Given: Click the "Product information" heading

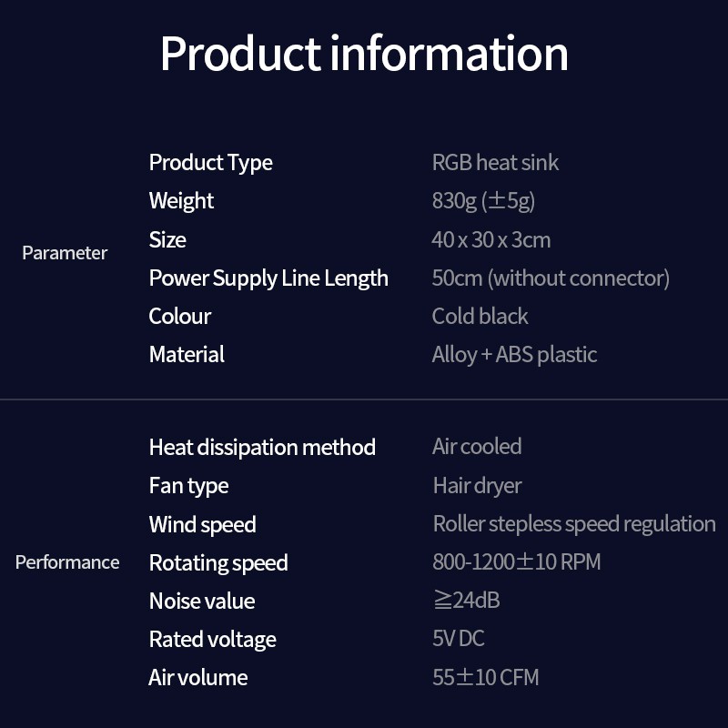Looking at the screenshot, I should 364,54.
